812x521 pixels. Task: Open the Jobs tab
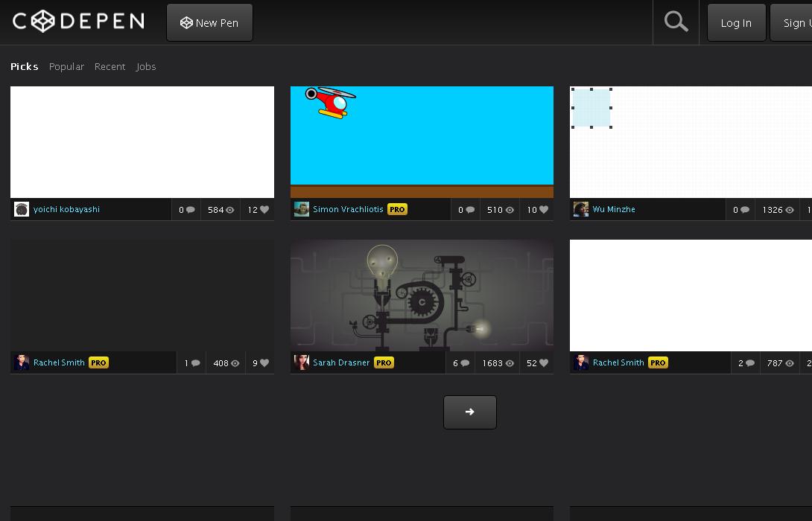pyautogui.click(x=146, y=66)
